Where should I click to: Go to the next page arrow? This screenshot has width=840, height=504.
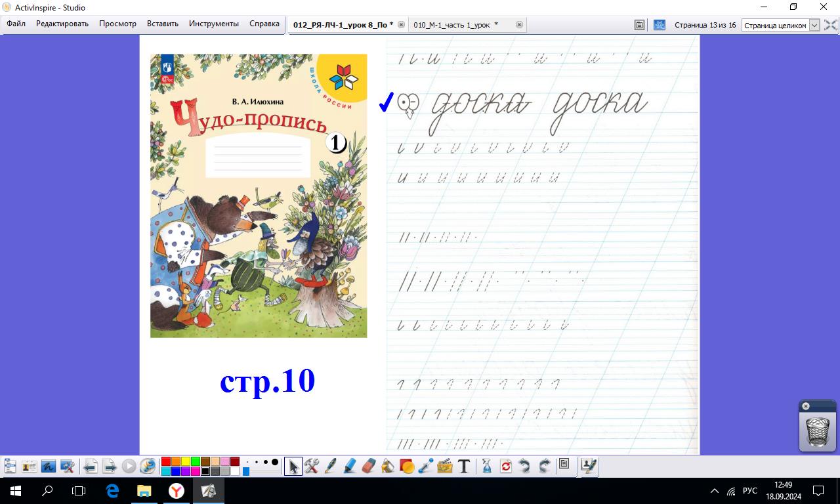point(110,467)
